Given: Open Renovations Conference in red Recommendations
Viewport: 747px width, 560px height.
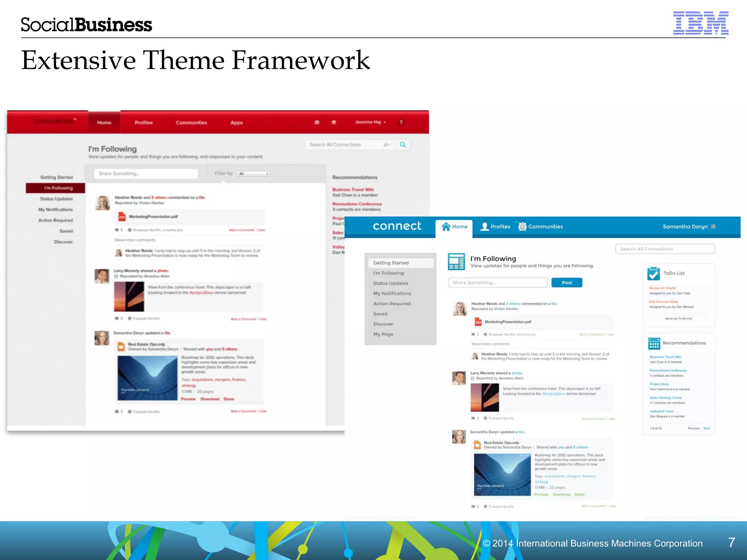Looking at the screenshot, I should pos(357,204).
